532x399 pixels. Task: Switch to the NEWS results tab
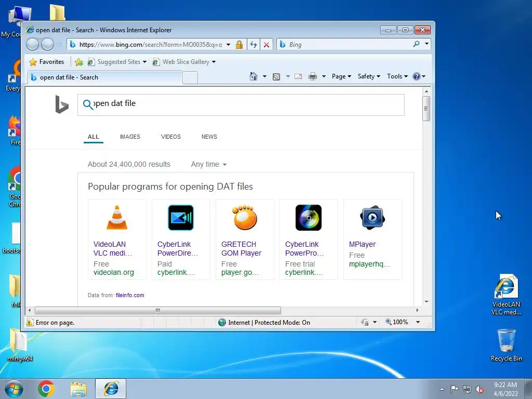coord(209,137)
